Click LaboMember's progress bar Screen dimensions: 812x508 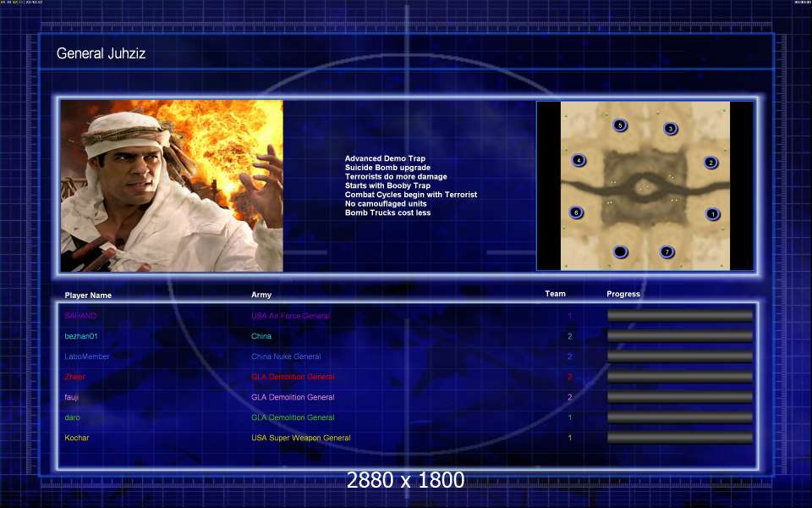pyautogui.click(x=680, y=356)
